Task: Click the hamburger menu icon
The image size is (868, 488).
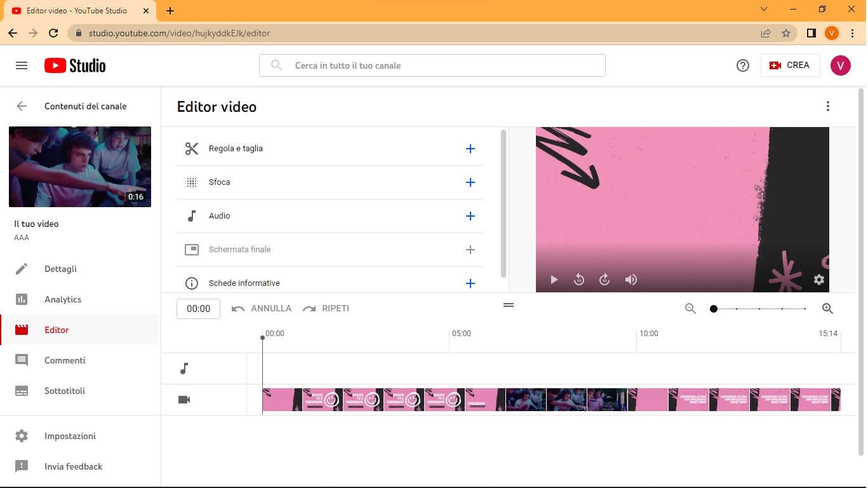Action: (x=21, y=65)
